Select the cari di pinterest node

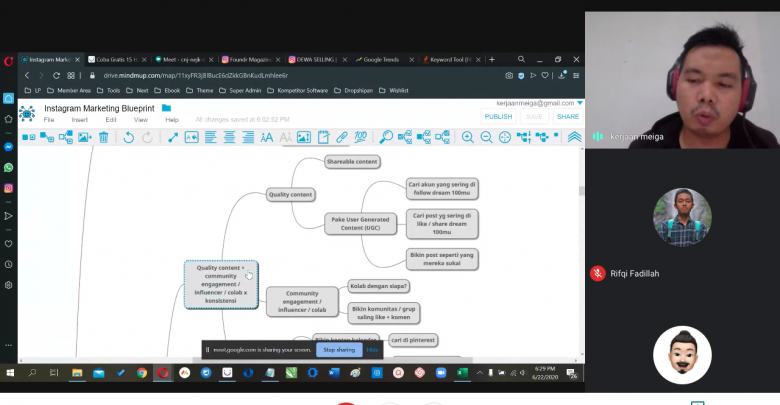pos(413,340)
